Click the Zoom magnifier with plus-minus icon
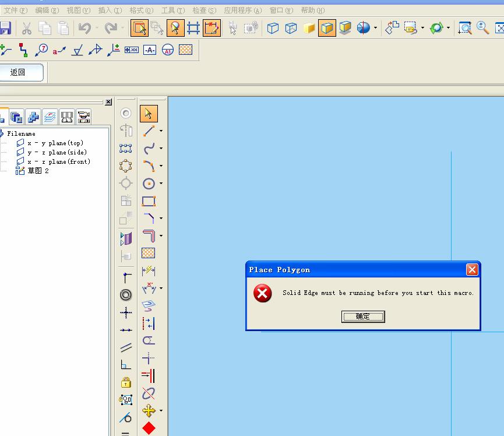 coord(483,28)
